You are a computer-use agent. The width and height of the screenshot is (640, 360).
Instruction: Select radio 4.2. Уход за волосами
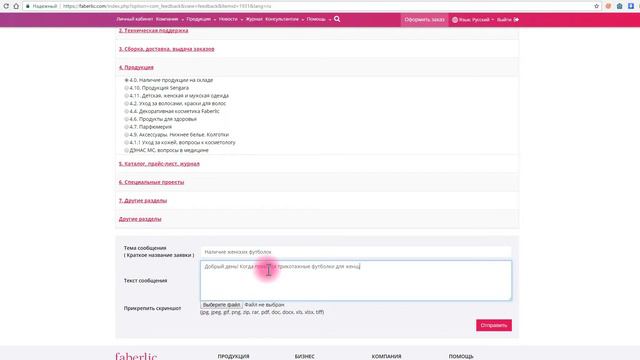127,103
